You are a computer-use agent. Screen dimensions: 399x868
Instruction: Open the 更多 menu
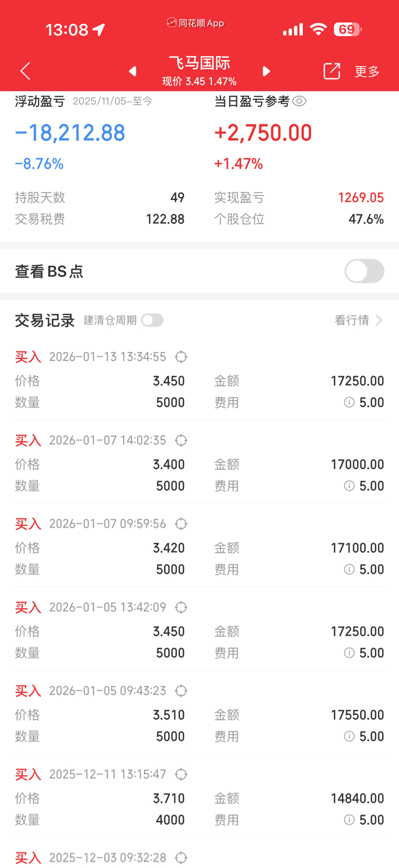tap(367, 71)
